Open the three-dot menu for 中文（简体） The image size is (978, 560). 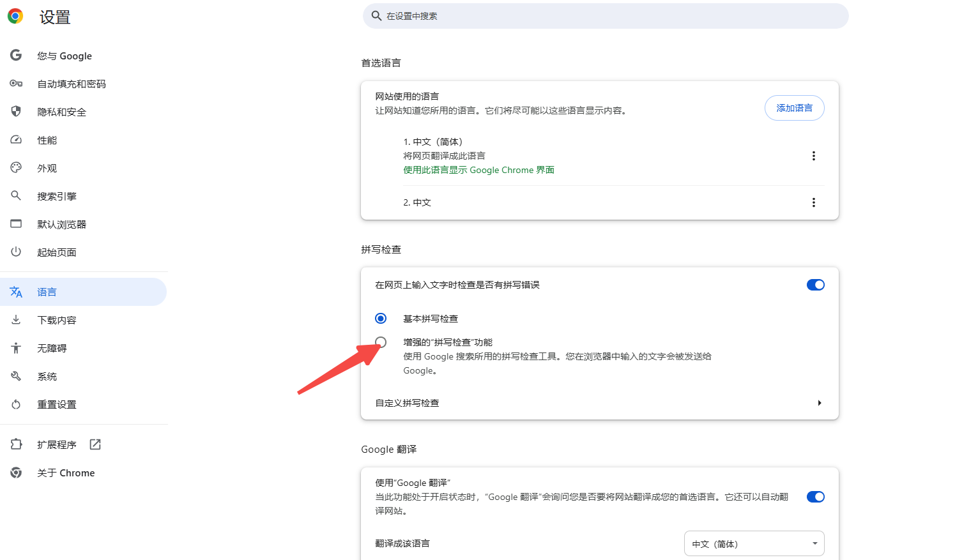click(813, 156)
